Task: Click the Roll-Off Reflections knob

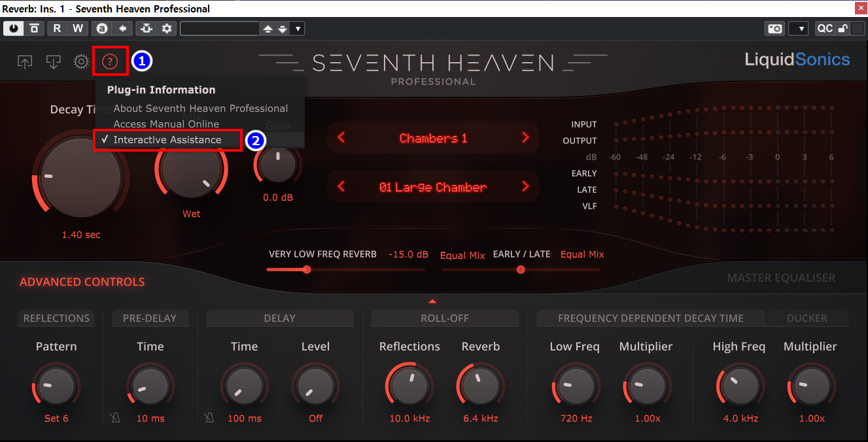Action: tap(409, 386)
